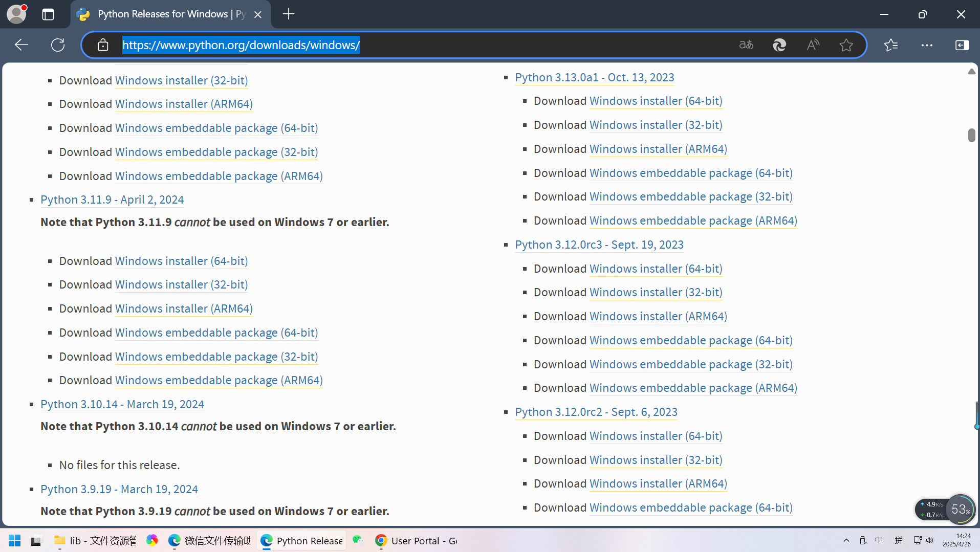The height and width of the screenshot is (552, 980).
Task: Download 3.11.9 embeddable package (64-bit)
Action: point(216,333)
